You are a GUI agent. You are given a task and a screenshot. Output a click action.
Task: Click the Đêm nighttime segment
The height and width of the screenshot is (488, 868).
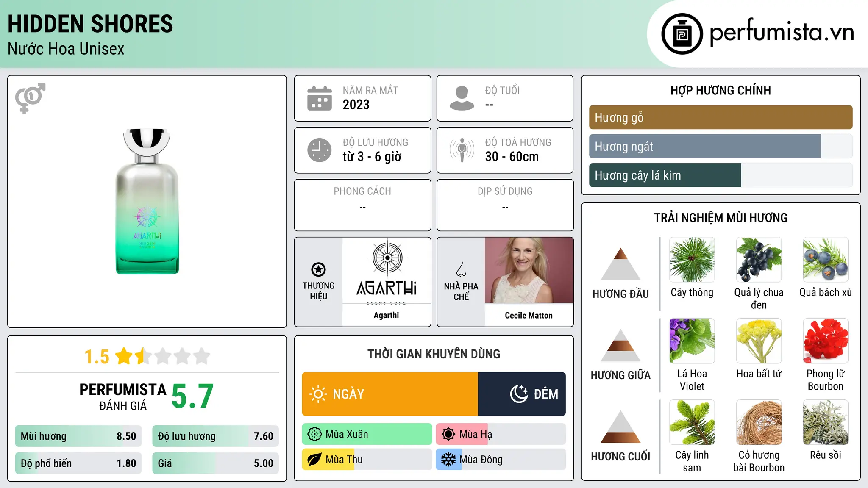522,394
